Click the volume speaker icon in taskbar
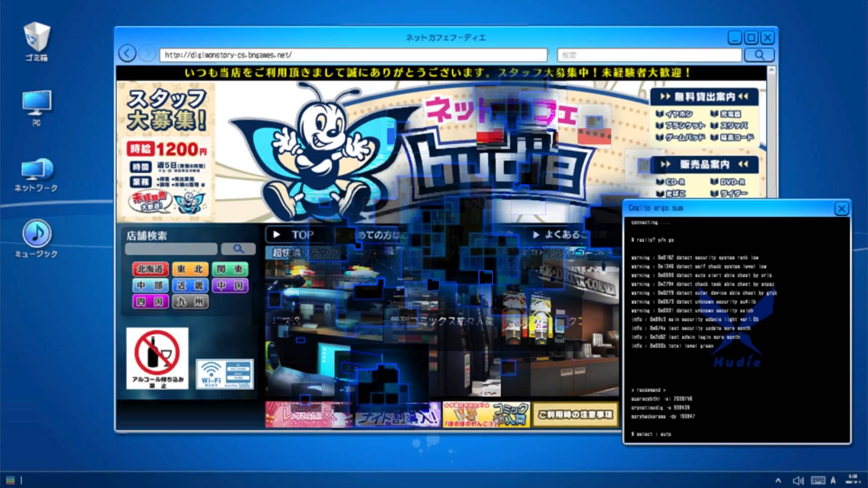 click(798, 480)
